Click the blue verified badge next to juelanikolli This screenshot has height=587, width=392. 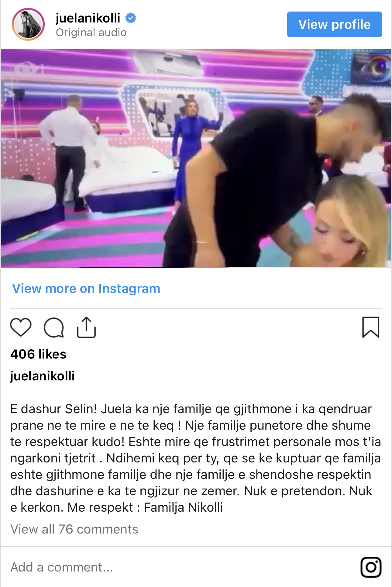coord(131,18)
